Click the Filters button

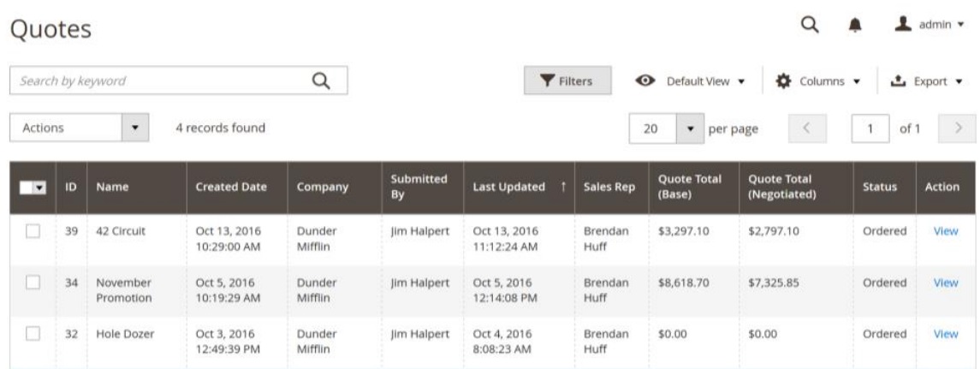(x=567, y=80)
